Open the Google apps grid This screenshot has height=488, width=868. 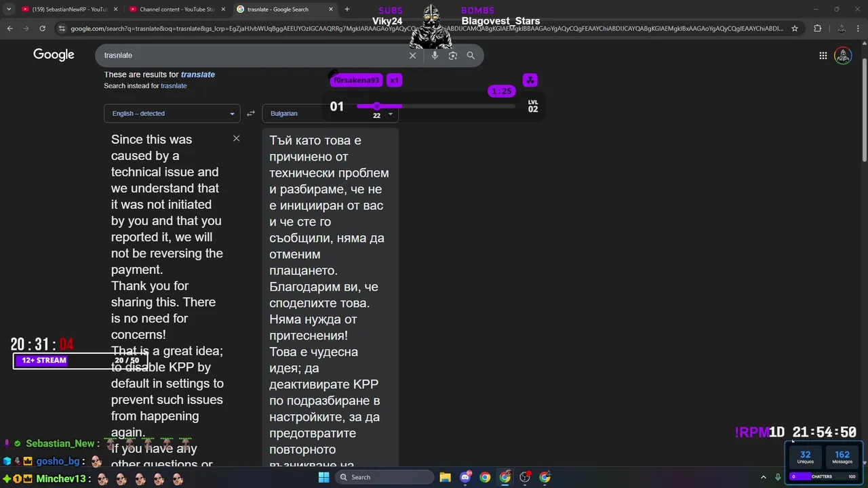click(823, 56)
